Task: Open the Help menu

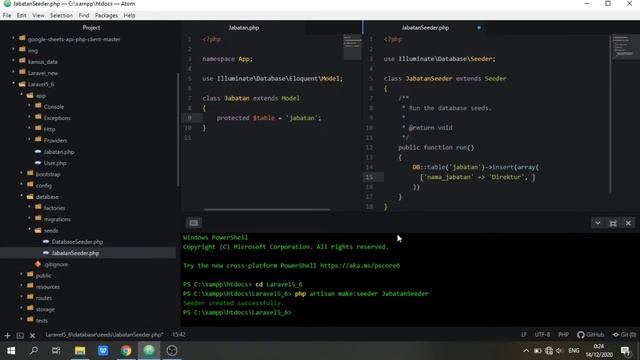Action: pyautogui.click(x=129, y=16)
